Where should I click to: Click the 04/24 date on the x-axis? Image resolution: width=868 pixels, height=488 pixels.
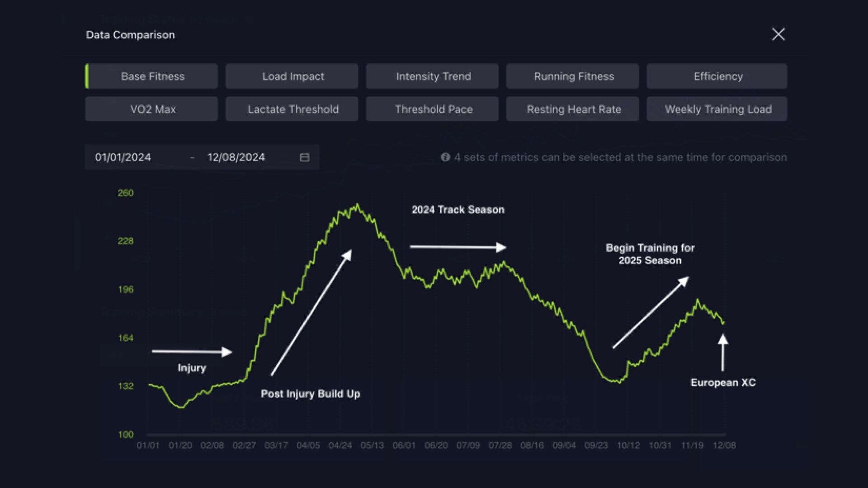tap(340, 446)
